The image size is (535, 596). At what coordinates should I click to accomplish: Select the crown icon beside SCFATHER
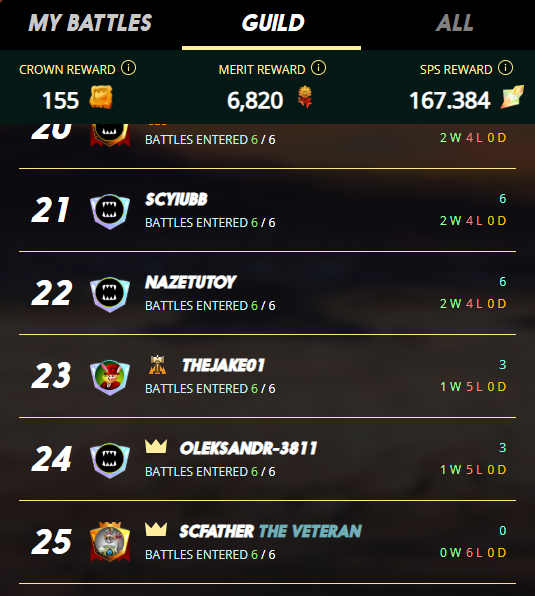156,529
